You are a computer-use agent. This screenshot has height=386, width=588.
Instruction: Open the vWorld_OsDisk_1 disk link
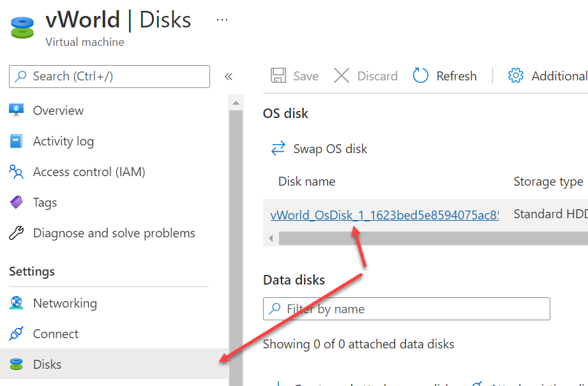(x=384, y=215)
